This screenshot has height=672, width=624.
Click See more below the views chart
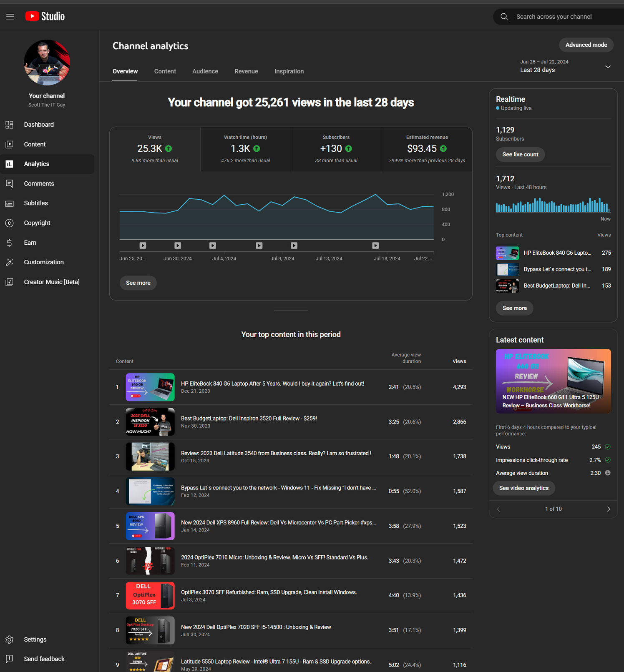click(x=138, y=283)
